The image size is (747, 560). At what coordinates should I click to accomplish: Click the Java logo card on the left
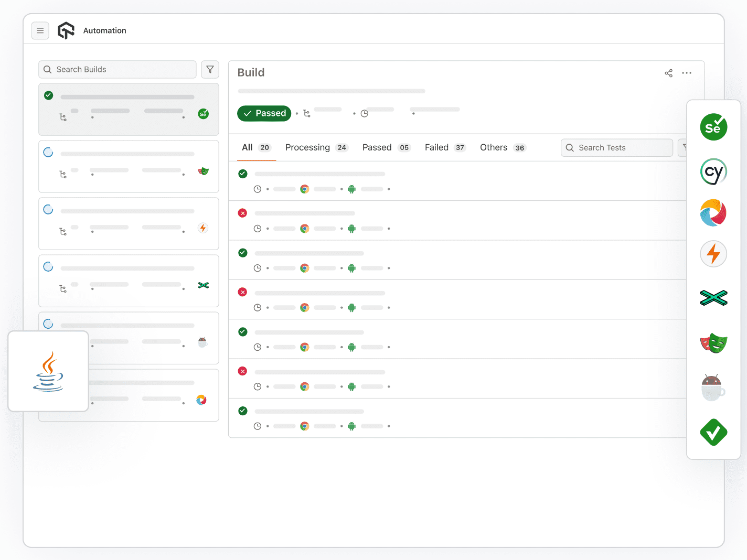pos(48,371)
